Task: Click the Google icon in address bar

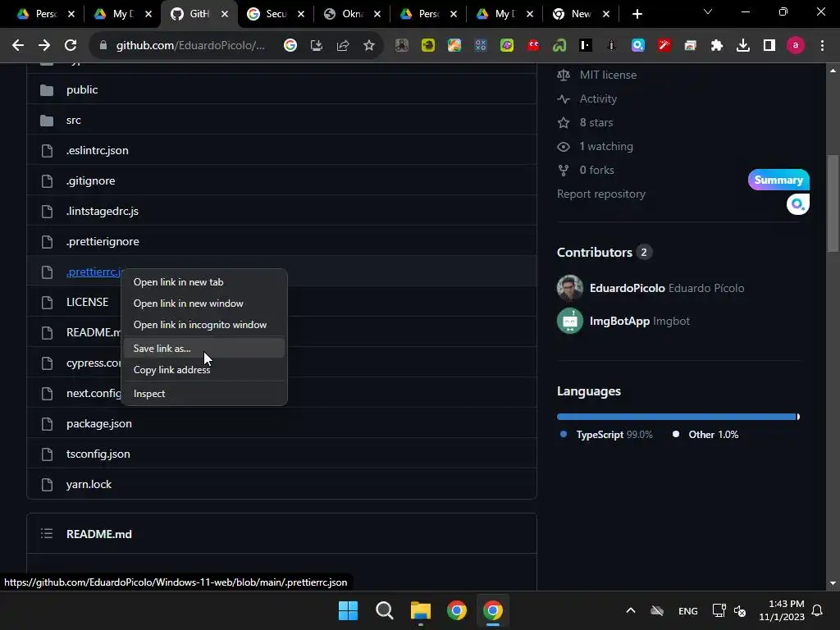Action: (x=290, y=46)
